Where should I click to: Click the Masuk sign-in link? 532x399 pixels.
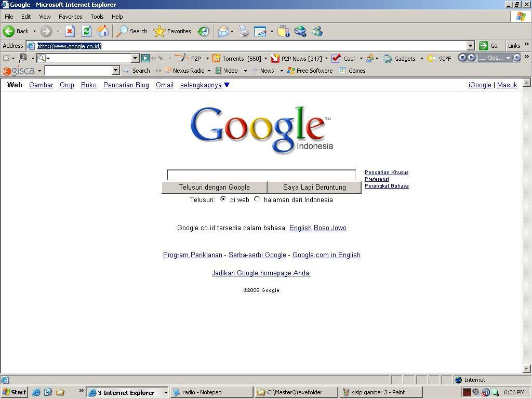click(x=507, y=85)
